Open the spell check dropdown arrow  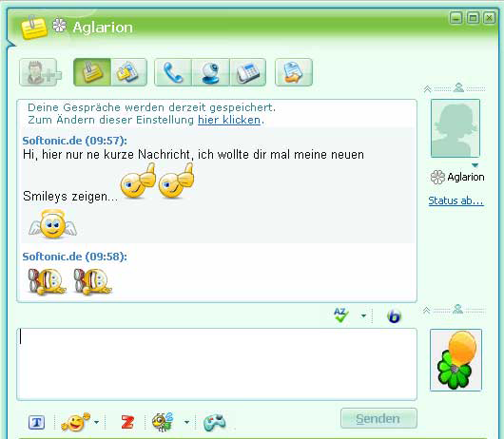[x=363, y=315]
